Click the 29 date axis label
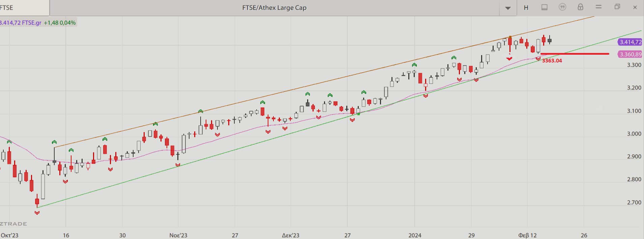 click(471, 235)
